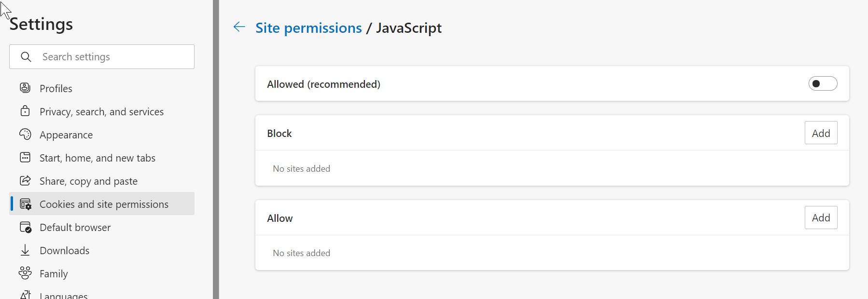
Task: Add a site to the Allow list
Action: [821, 217]
